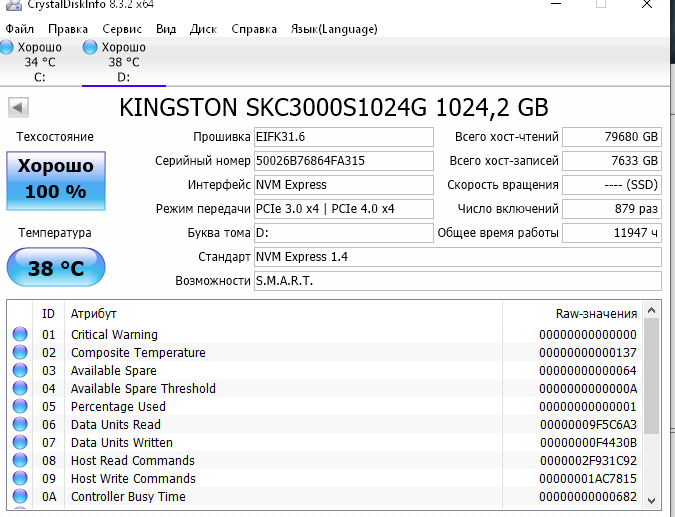This screenshot has height=517, width=675.
Task: Select the Critical Warning attribute text
Action: (x=114, y=334)
